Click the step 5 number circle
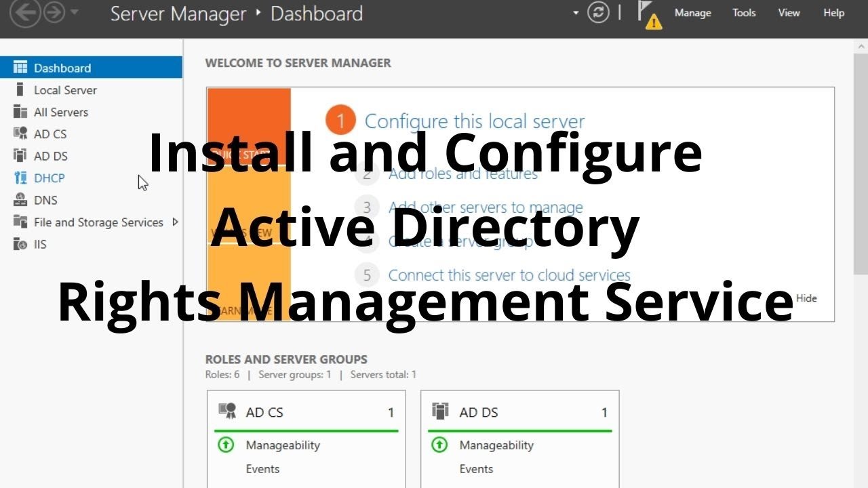The width and height of the screenshot is (868, 488). coord(367,274)
